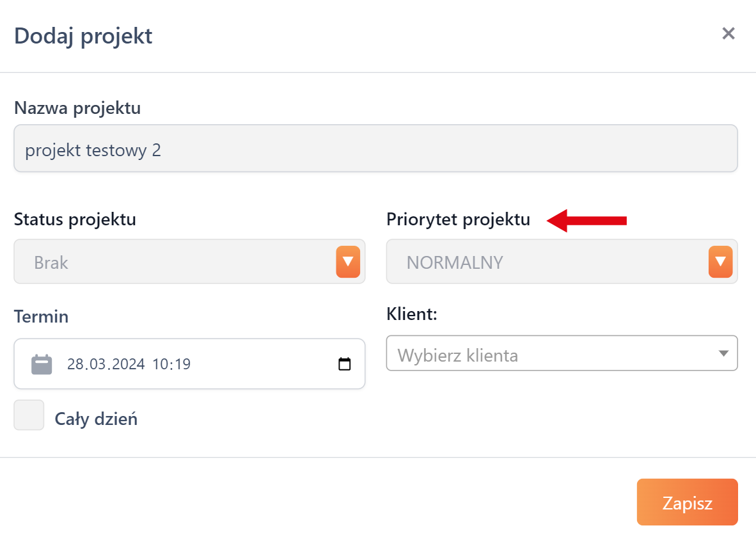Click the Priorytet projektu label
Viewport: 756px width, 544px height.
click(458, 220)
